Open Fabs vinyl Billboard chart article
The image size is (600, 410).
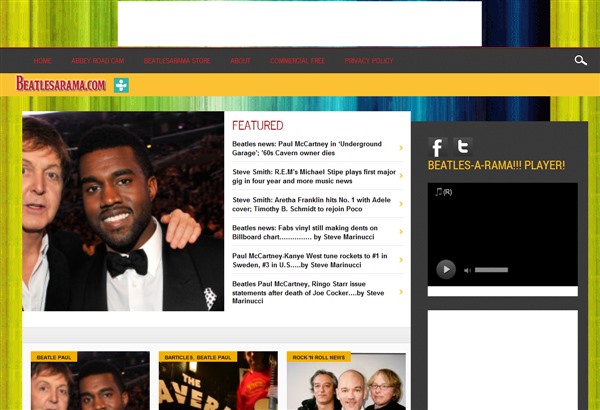click(305, 232)
